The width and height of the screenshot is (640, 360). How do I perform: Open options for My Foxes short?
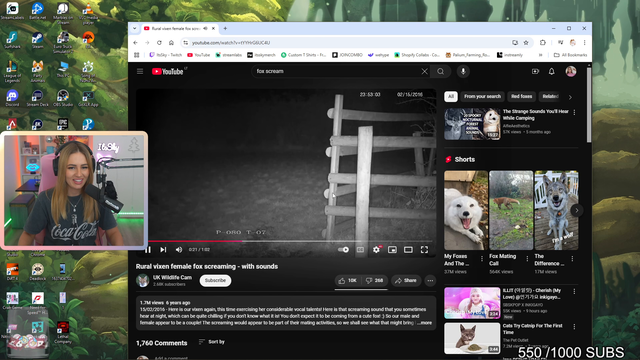482,258
